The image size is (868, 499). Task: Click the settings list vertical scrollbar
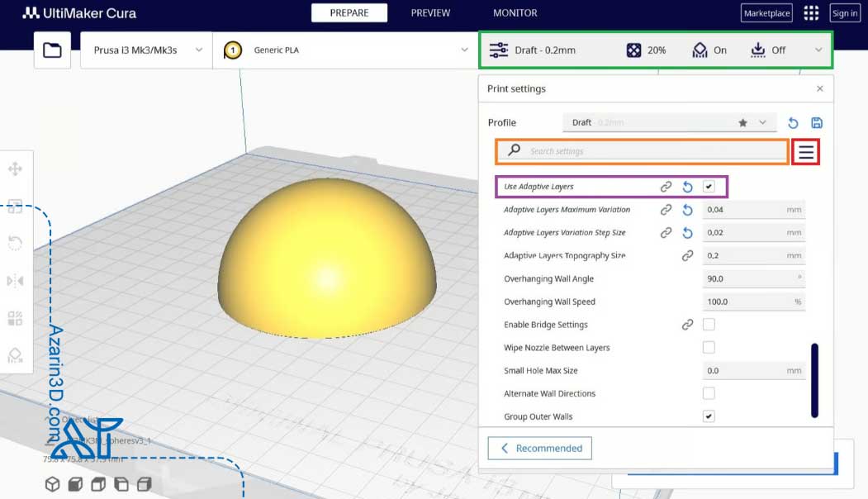pyautogui.click(x=814, y=381)
